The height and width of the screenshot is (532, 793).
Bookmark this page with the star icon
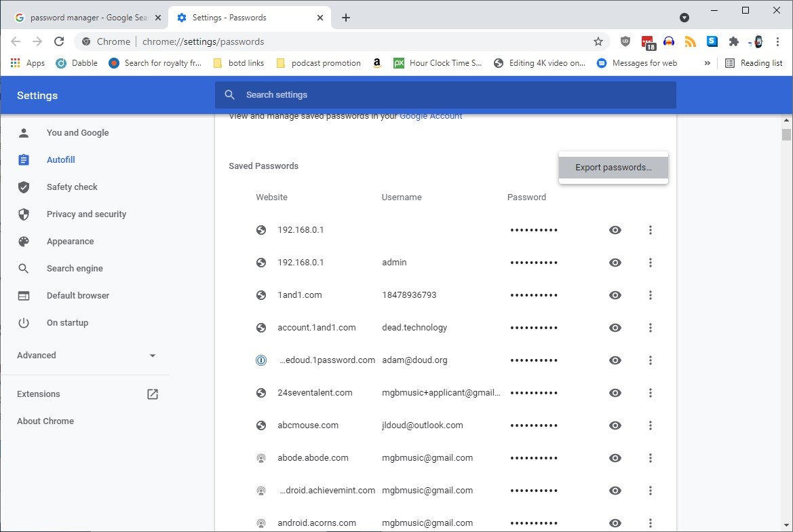point(598,41)
